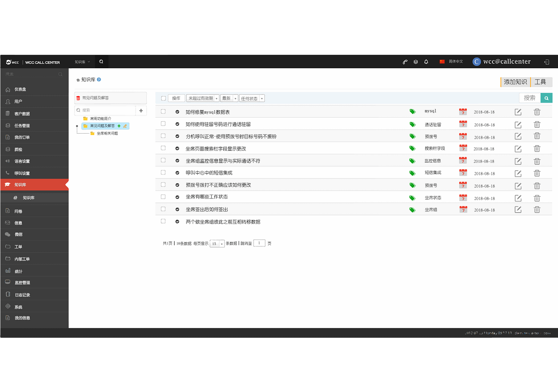Delete the 坐席有哪些工作状态 entry
The height and width of the screenshot is (392, 558).
[x=537, y=198]
